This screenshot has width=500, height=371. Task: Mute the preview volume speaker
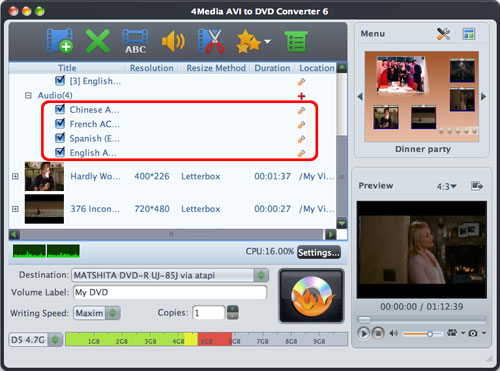[x=394, y=333]
